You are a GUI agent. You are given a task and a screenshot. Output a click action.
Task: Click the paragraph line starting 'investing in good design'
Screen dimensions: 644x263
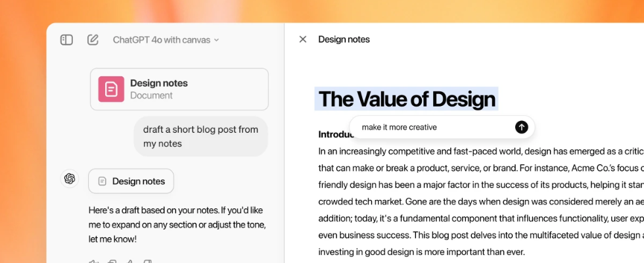point(421,251)
